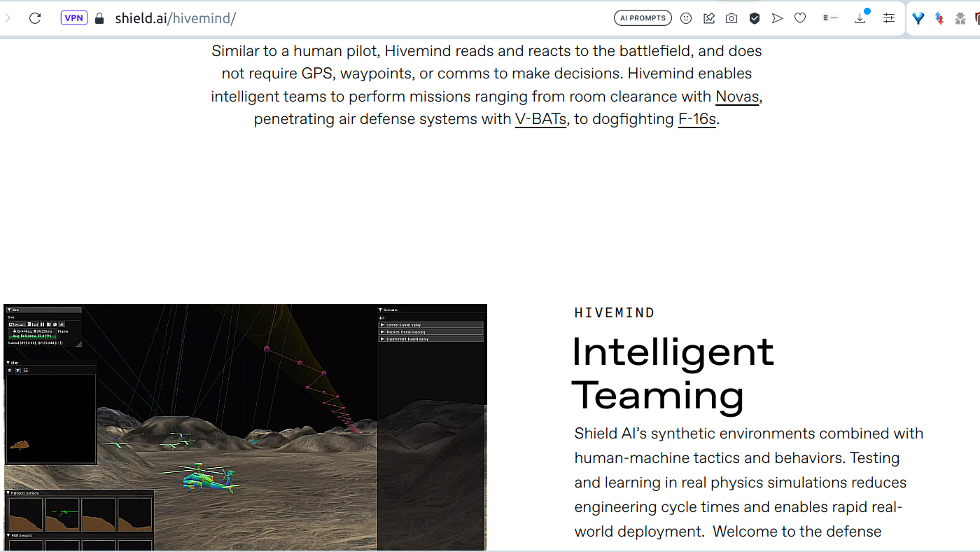The image size is (980, 552).
Task: Expand the Mission: Threat Mapping row
Action: click(x=431, y=332)
